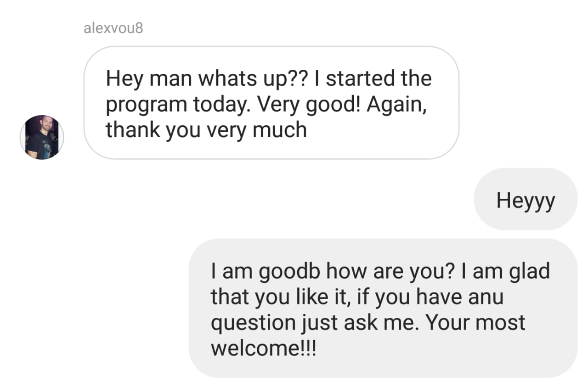Select the "I am goodb" sent message bubble
Viewport: 588px width, 387px height.
pos(383,308)
